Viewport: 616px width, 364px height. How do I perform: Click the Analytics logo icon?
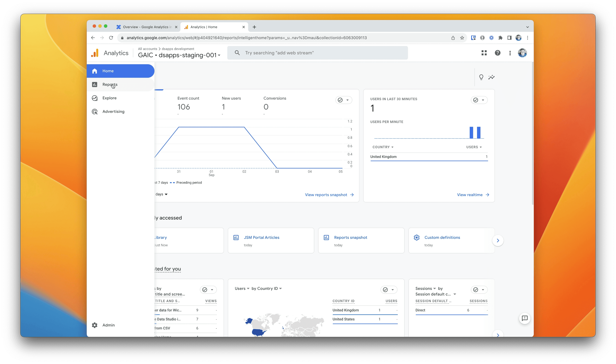pyautogui.click(x=95, y=53)
